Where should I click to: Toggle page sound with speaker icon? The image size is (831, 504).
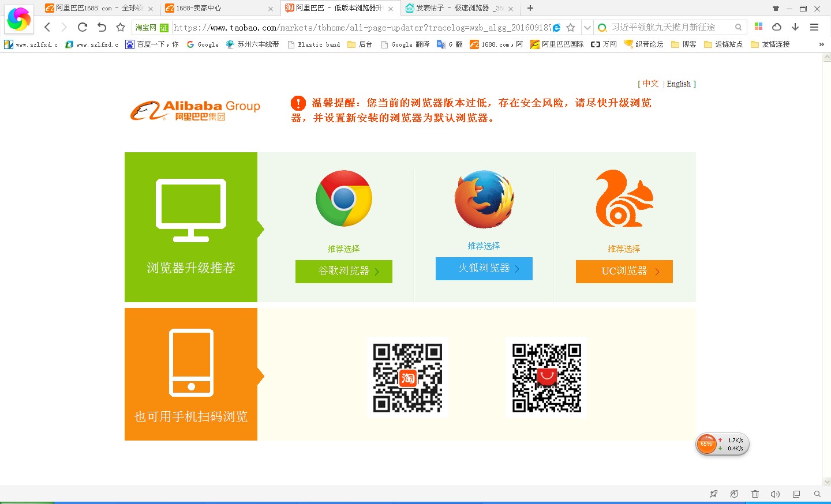[775, 494]
